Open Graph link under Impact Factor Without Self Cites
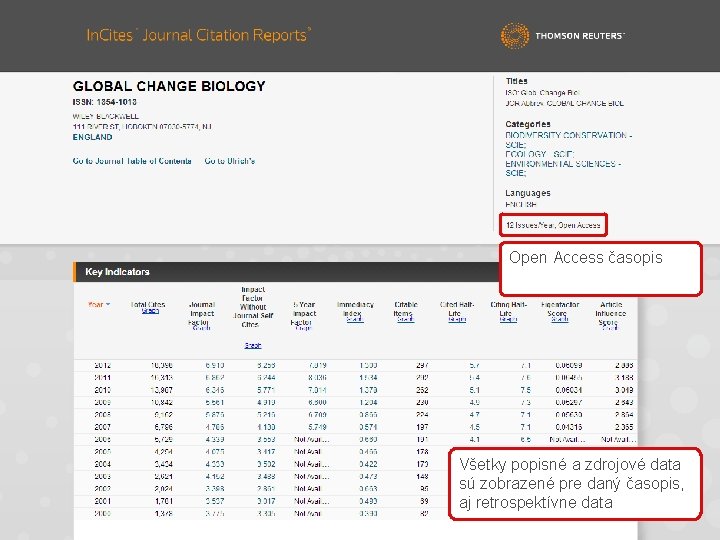Image resolution: width=720 pixels, height=540 pixels. point(253,345)
